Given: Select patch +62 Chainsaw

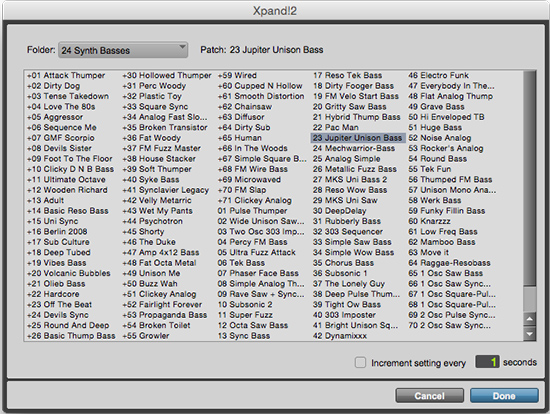Looking at the screenshot, I should (245, 107).
